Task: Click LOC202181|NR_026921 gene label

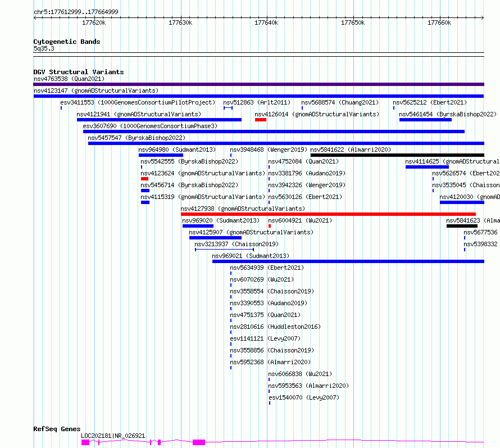Action: tap(113, 436)
